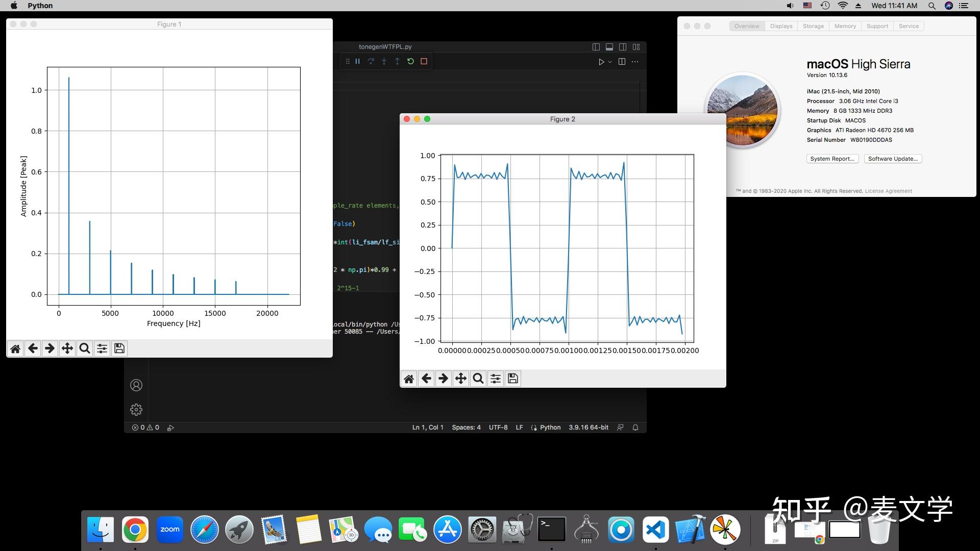Pause the debugger execution
Viewport: 980px width, 551px height.
click(358, 61)
